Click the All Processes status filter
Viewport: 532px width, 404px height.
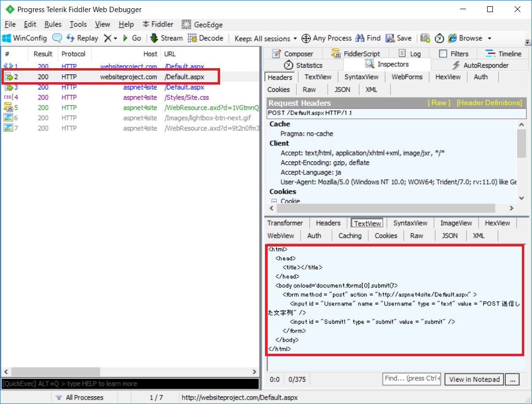tap(80, 398)
